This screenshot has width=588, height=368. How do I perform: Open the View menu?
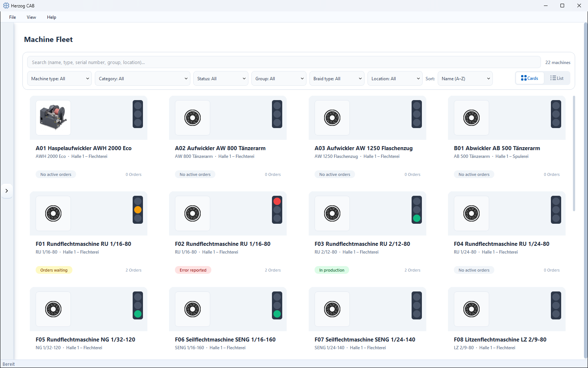tap(31, 17)
